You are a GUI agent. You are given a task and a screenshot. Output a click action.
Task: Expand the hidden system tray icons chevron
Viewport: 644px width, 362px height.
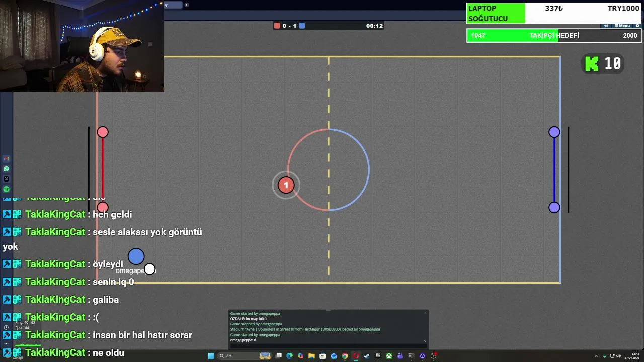click(x=596, y=356)
